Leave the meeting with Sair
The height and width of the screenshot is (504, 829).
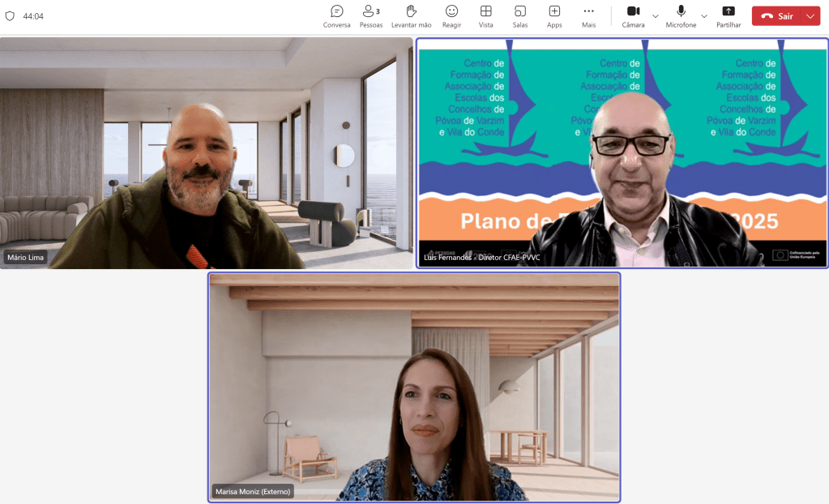(776, 16)
